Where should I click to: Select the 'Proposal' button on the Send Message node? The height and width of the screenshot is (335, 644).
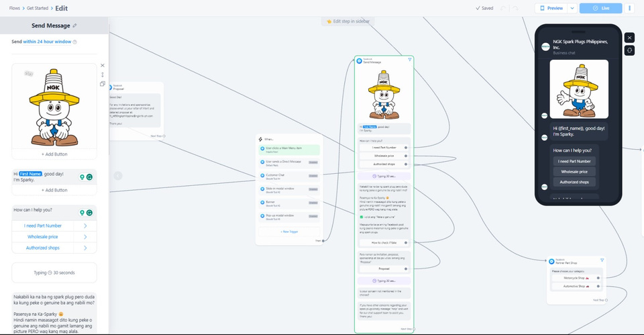click(x=384, y=269)
